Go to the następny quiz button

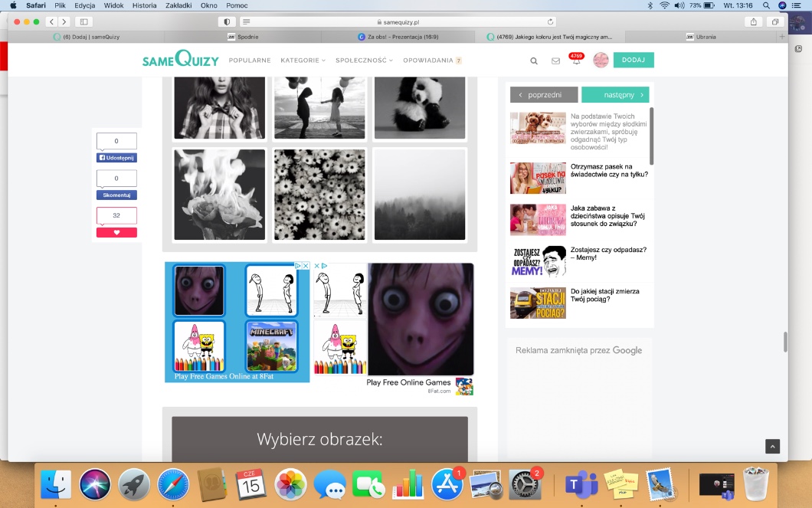coord(615,94)
